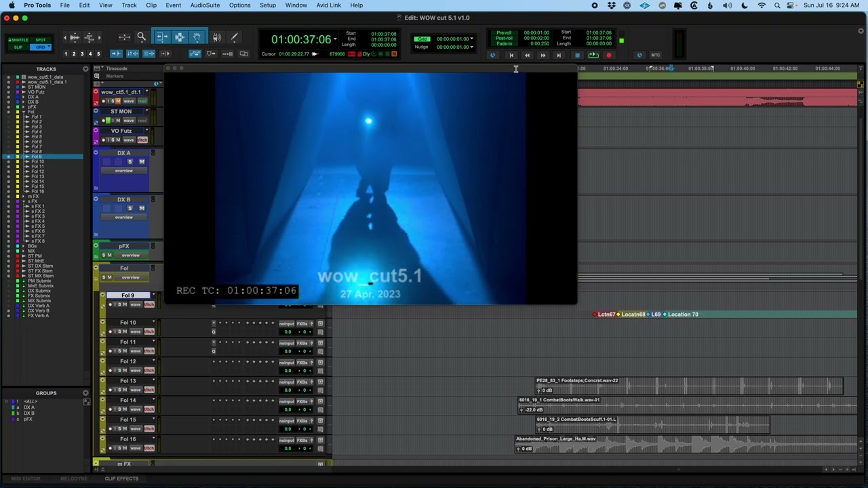Open Fol 16 track view 'wave' selector
Screen dimensions: 868x488
coord(136,448)
